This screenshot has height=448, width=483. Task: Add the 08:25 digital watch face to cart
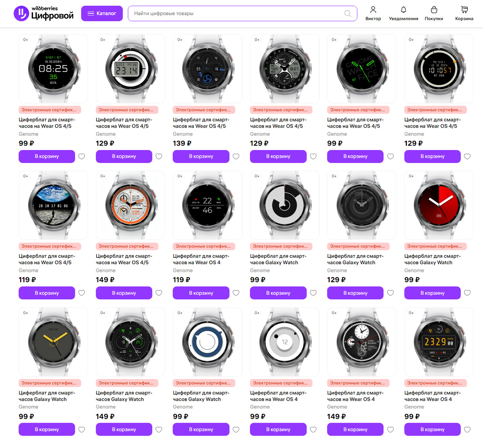tap(47, 156)
